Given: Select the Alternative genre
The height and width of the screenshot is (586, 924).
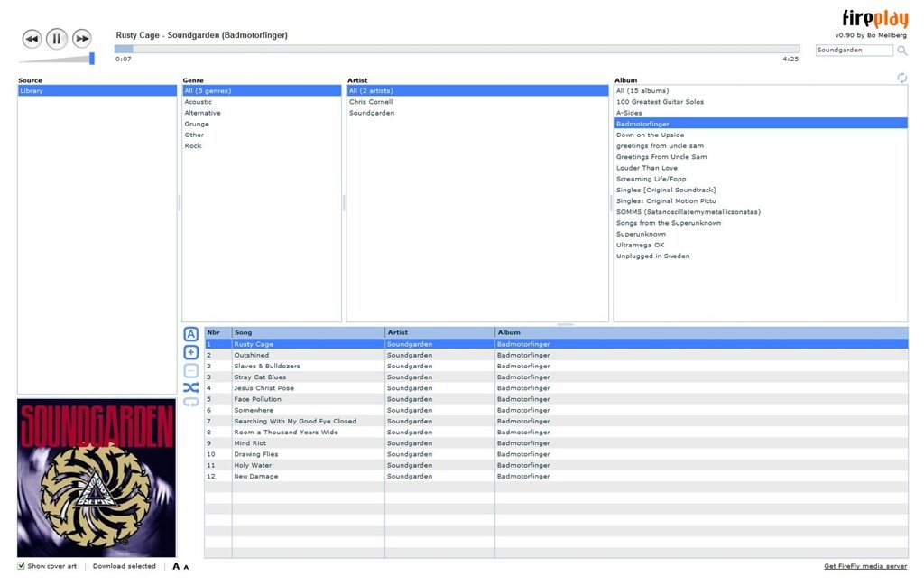Looking at the screenshot, I should pos(262,113).
